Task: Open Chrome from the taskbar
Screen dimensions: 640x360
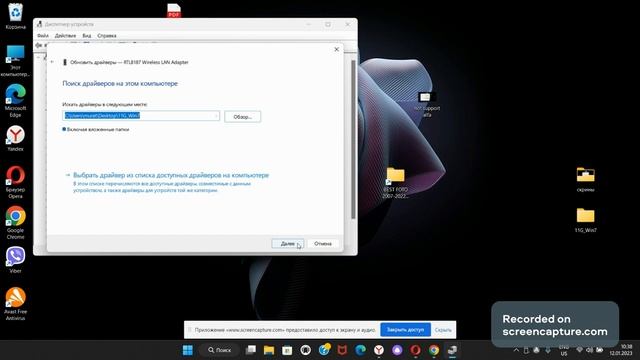Action: [x=434, y=350]
